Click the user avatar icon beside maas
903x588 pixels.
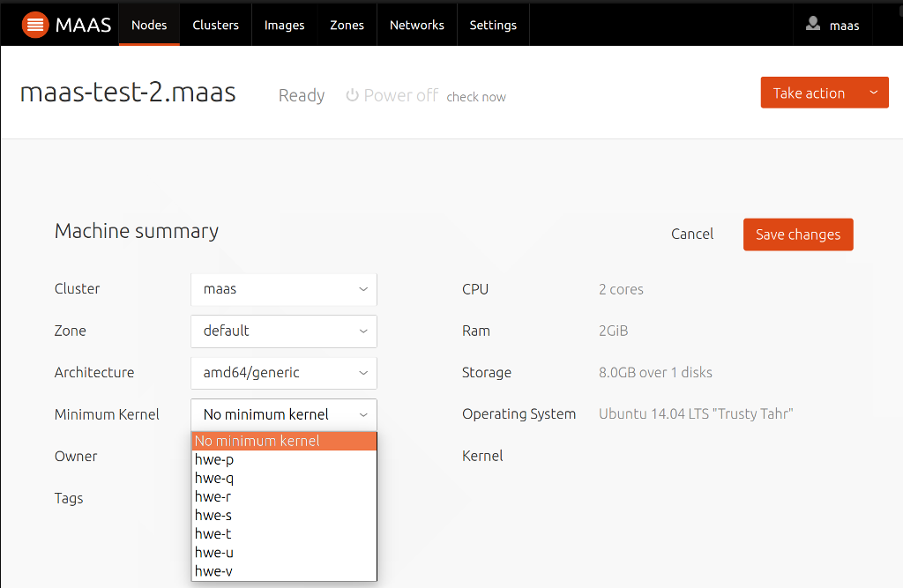(812, 24)
